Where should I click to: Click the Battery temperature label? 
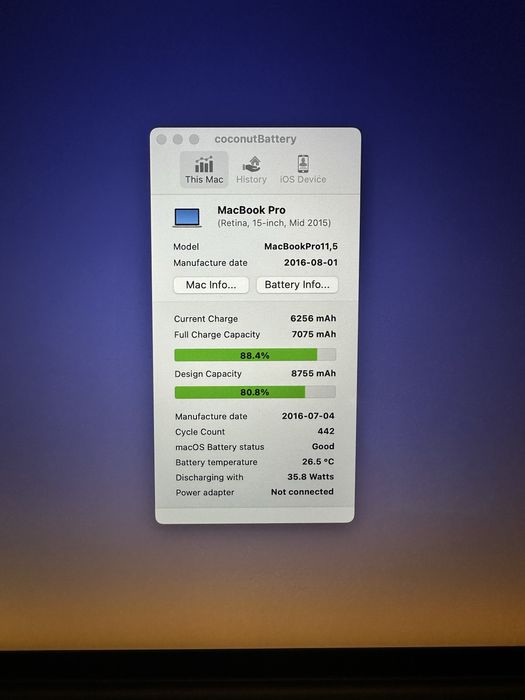click(216, 462)
